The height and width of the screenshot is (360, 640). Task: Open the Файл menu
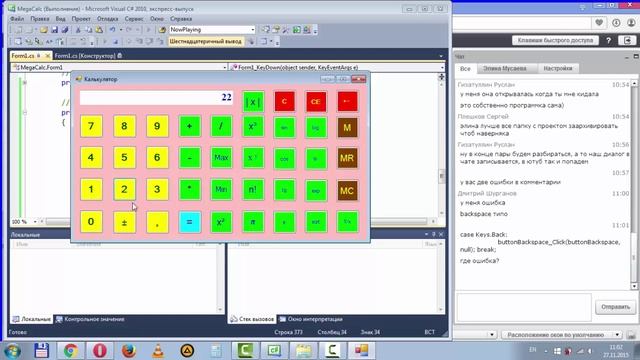click(17, 19)
